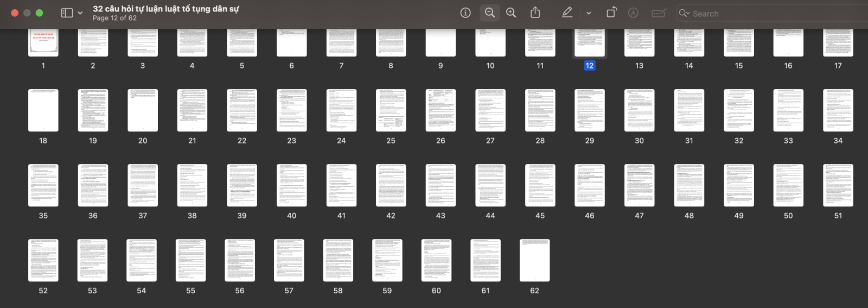Show the document inspector info
The height and width of the screenshot is (308, 868).
pyautogui.click(x=465, y=13)
